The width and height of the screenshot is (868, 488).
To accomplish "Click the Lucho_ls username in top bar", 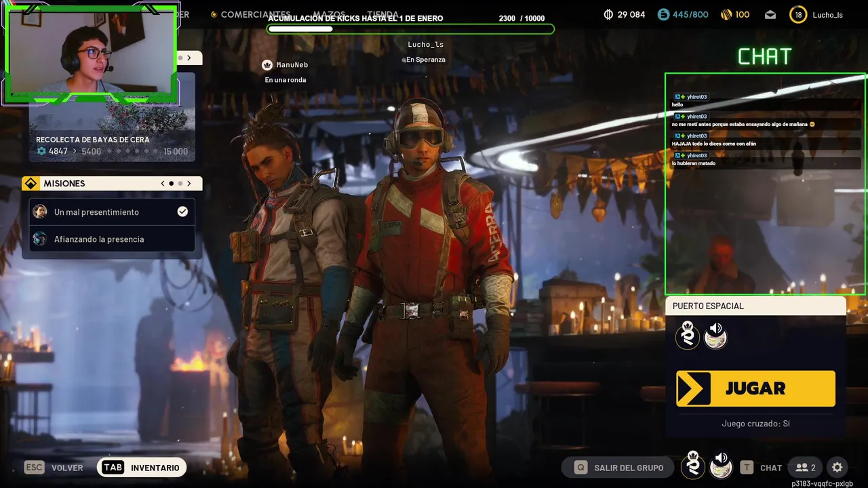I will pos(828,14).
